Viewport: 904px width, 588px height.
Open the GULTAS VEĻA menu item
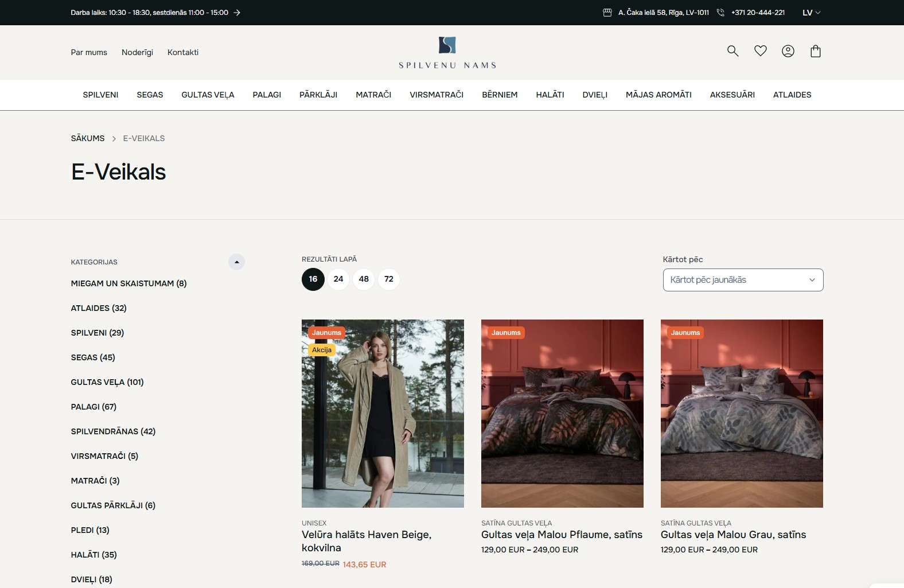208,95
